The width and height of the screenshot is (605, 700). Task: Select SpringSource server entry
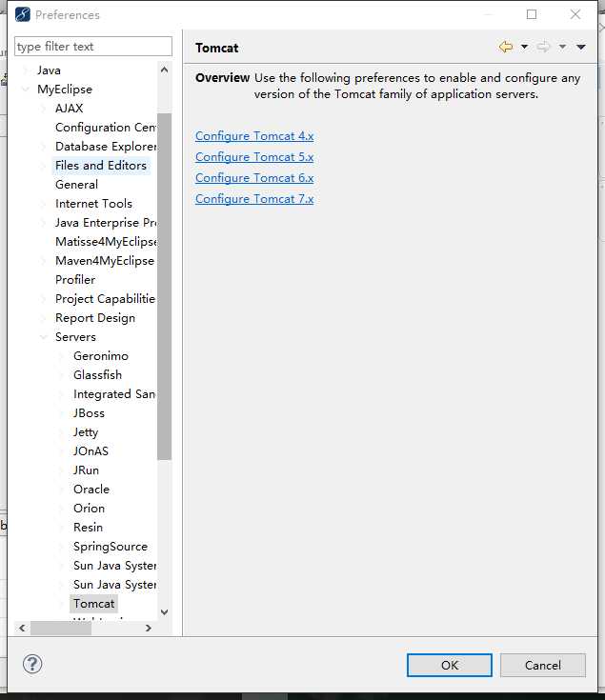[x=111, y=547]
